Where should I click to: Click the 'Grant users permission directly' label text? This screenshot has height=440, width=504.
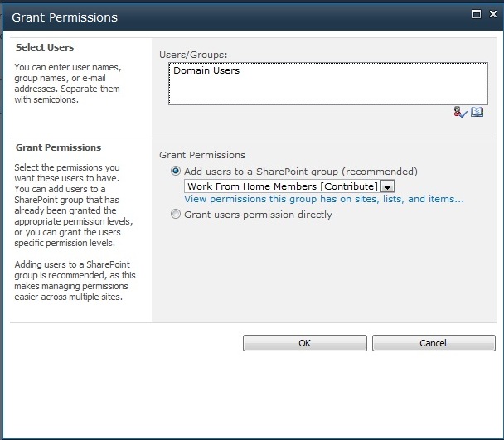click(x=258, y=215)
